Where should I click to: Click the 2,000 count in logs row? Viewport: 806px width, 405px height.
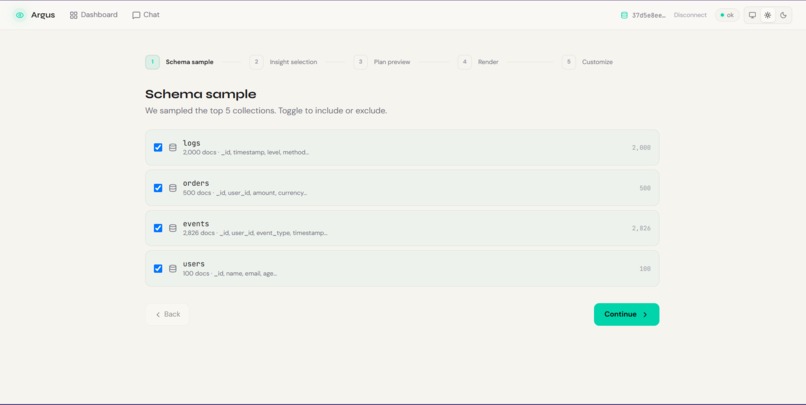pos(641,148)
